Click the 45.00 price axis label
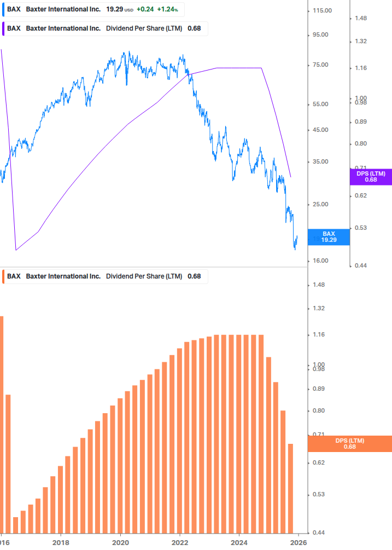The image size is (392, 550). coord(320,130)
